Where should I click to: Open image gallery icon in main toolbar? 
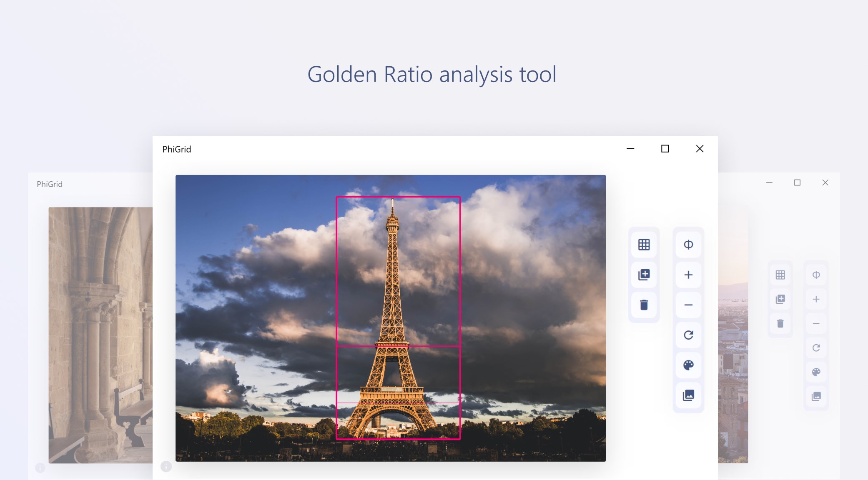pos(688,395)
